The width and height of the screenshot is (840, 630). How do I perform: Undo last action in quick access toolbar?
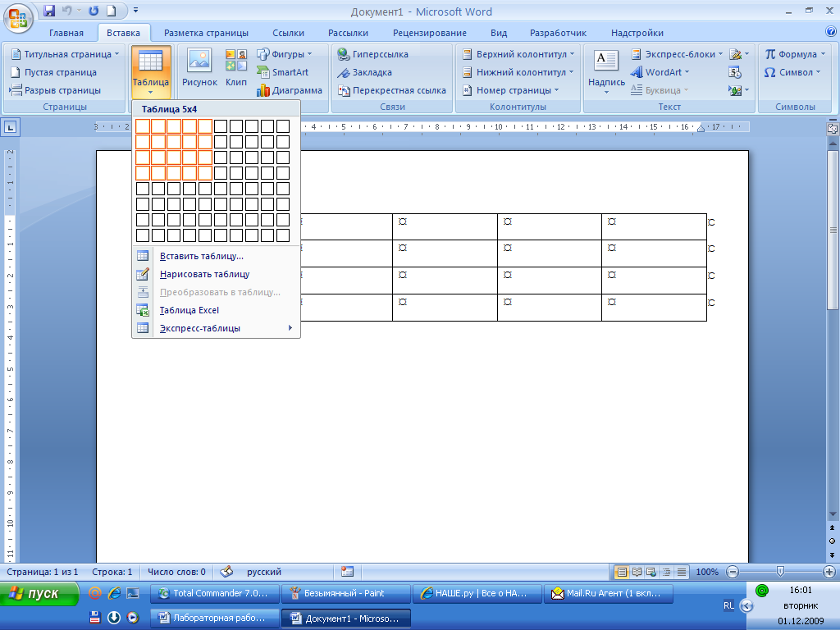pos(67,11)
